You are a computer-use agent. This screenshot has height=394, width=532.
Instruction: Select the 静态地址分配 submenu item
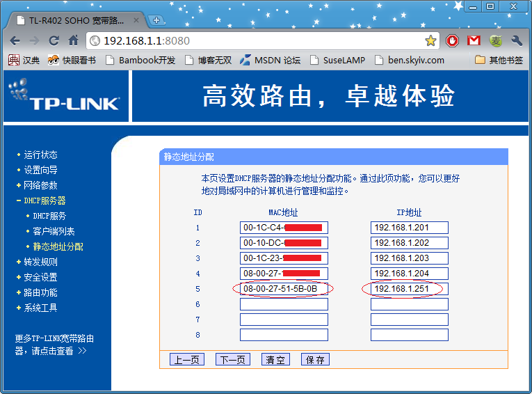point(58,246)
